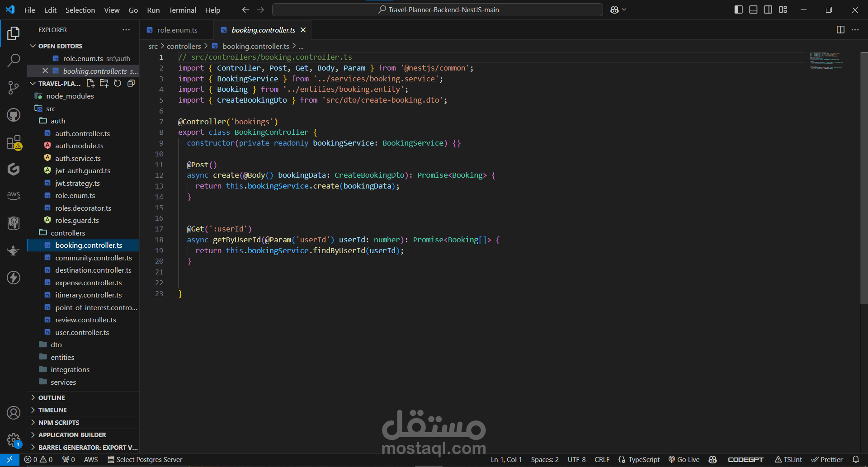868x467 pixels.
Task: Open the Extensions view with warning badge
Action: (14, 142)
